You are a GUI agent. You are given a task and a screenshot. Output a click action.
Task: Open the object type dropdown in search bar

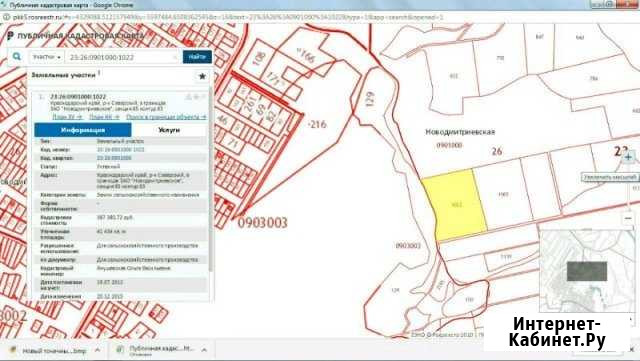47,57
